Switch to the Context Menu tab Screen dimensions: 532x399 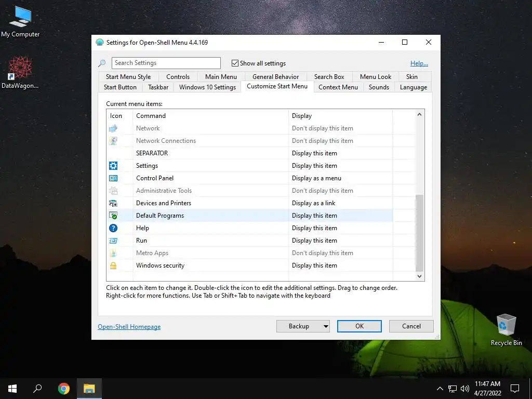pos(338,87)
